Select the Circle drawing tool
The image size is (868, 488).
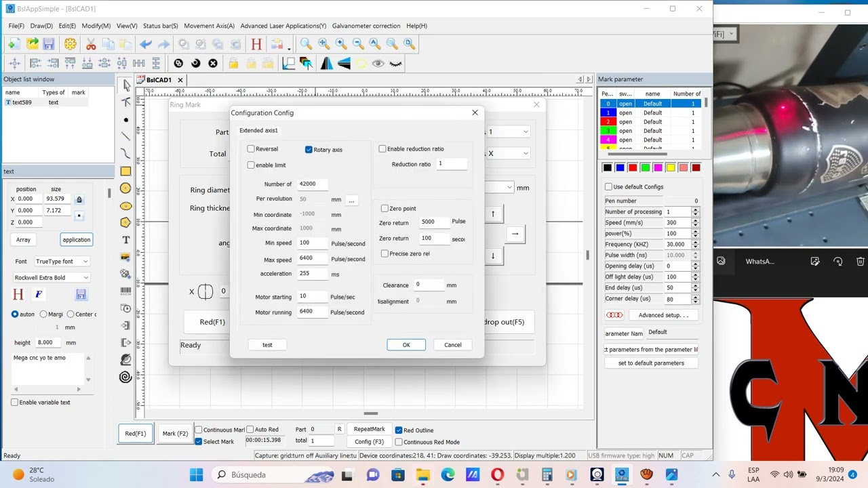pyautogui.click(x=125, y=188)
